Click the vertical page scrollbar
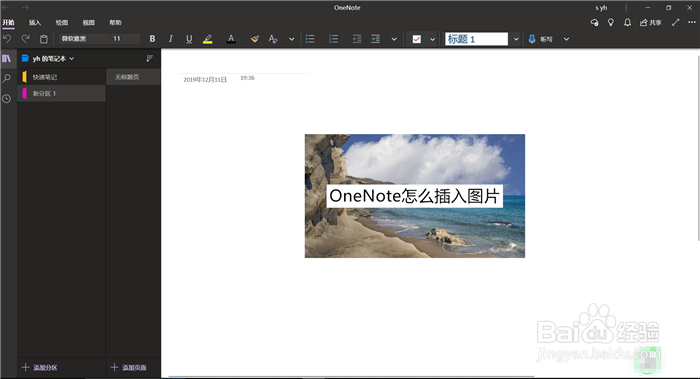This screenshot has width=700, height=379. (698, 149)
